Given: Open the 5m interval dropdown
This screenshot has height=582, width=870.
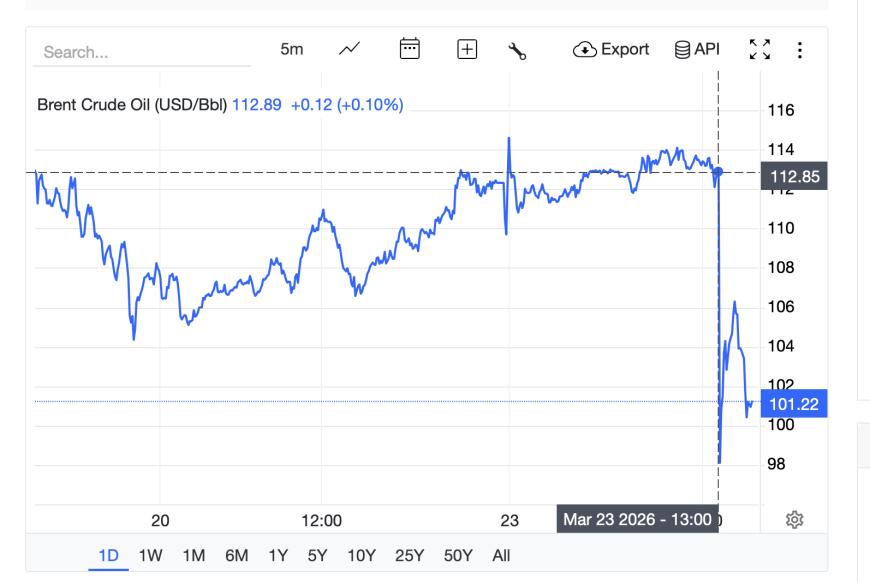Looking at the screenshot, I should coord(291,49).
